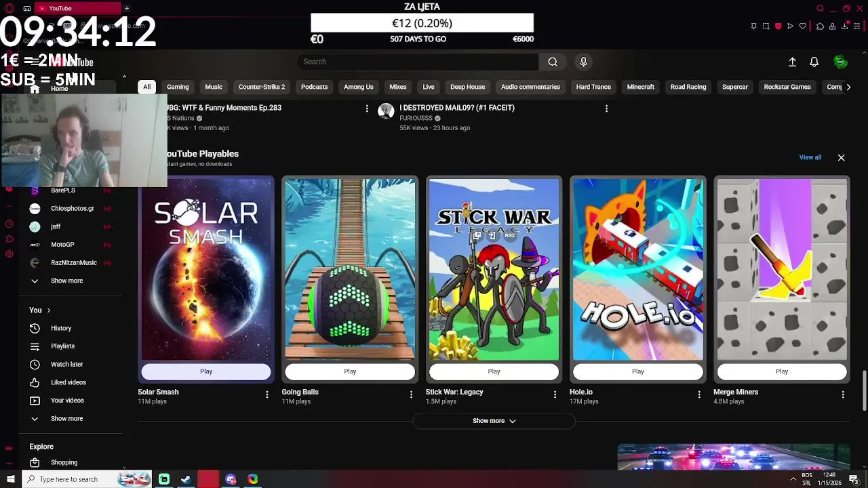Open Shopping under Explore
Screen dimensions: 868x488
pyautogui.click(x=71, y=462)
